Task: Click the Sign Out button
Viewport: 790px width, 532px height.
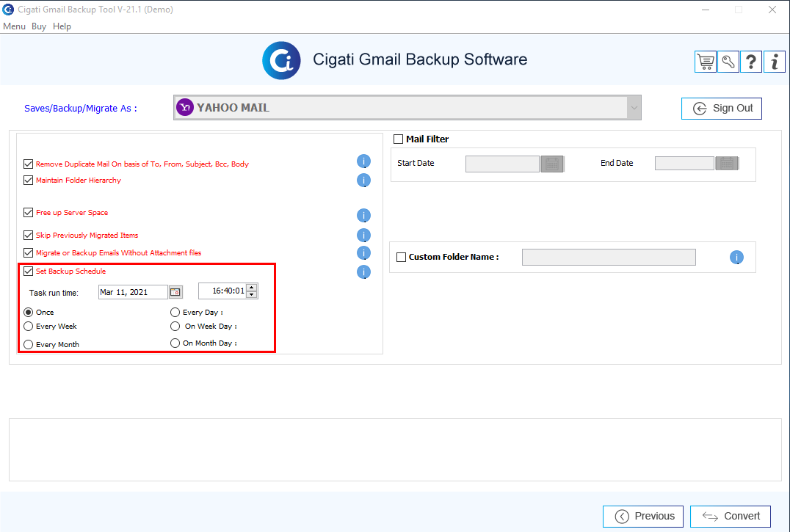Action: coord(722,109)
